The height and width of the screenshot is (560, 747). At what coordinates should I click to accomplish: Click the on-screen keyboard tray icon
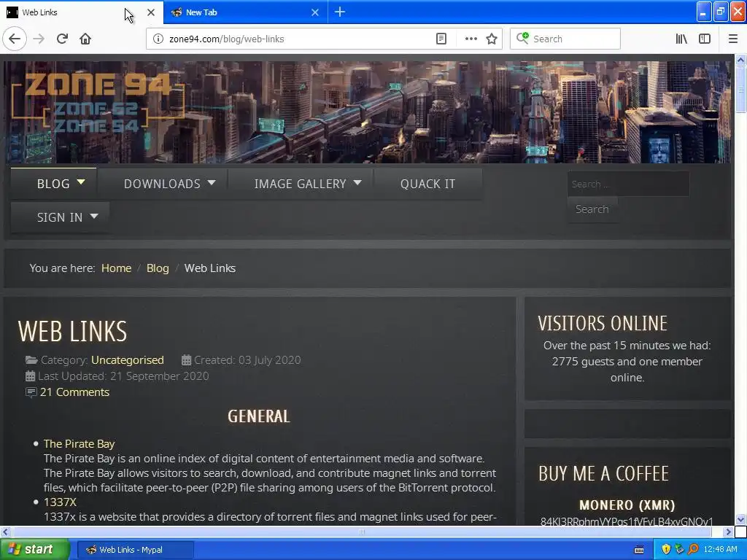[x=639, y=550]
